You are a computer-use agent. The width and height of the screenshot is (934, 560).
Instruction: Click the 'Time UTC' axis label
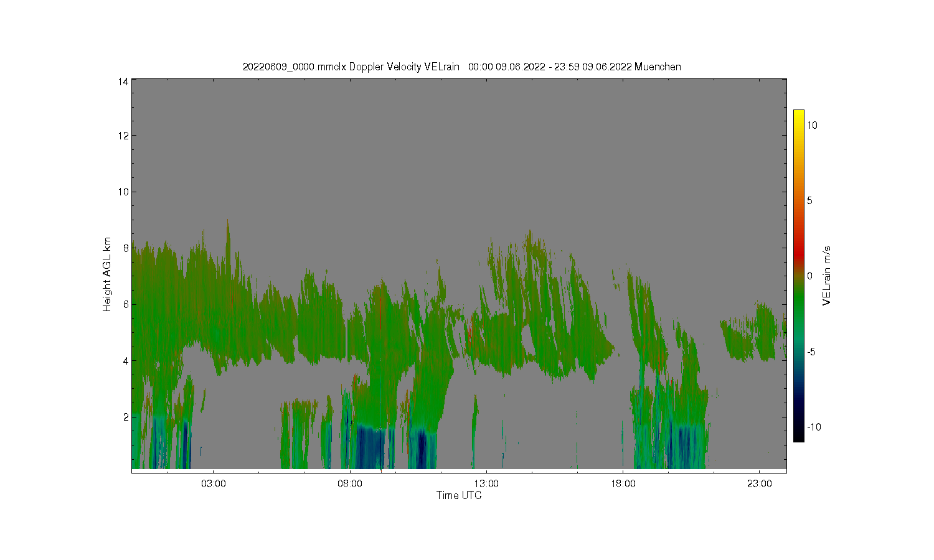459,495
